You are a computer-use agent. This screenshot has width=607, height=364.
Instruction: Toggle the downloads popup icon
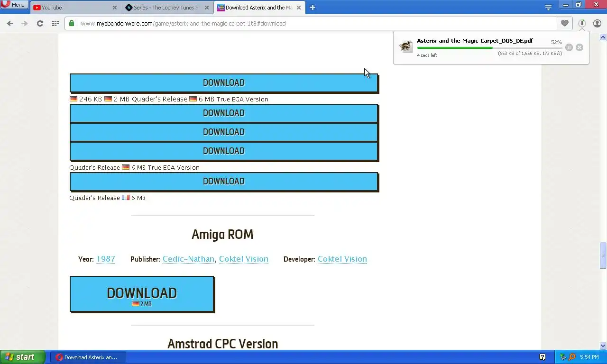click(582, 23)
